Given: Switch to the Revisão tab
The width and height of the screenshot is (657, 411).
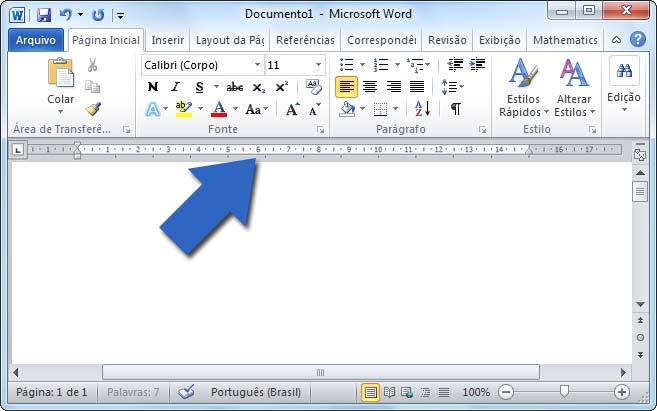Looking at the screenshot, I should pos(447,40).
